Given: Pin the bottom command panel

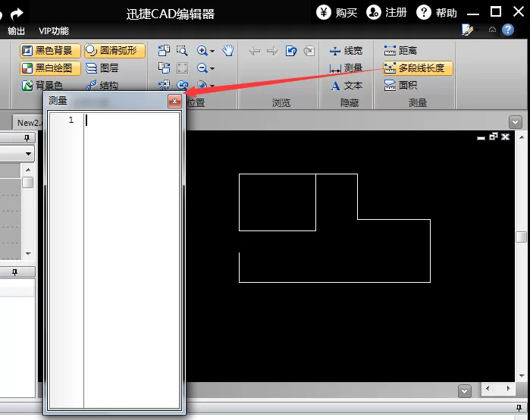Looking at the screenshot, I should [x=519, y=408].
